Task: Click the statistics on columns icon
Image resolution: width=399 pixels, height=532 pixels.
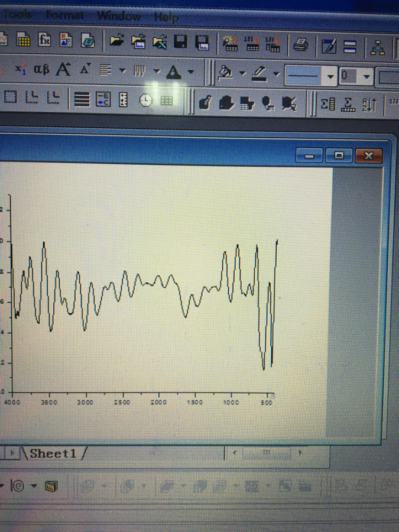Action: (x=327, y=104)
